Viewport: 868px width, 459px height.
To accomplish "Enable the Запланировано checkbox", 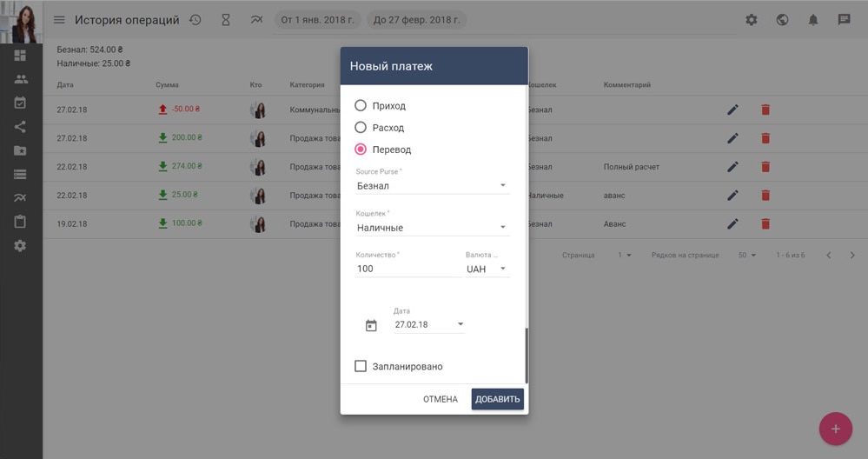I will [361, 366].
